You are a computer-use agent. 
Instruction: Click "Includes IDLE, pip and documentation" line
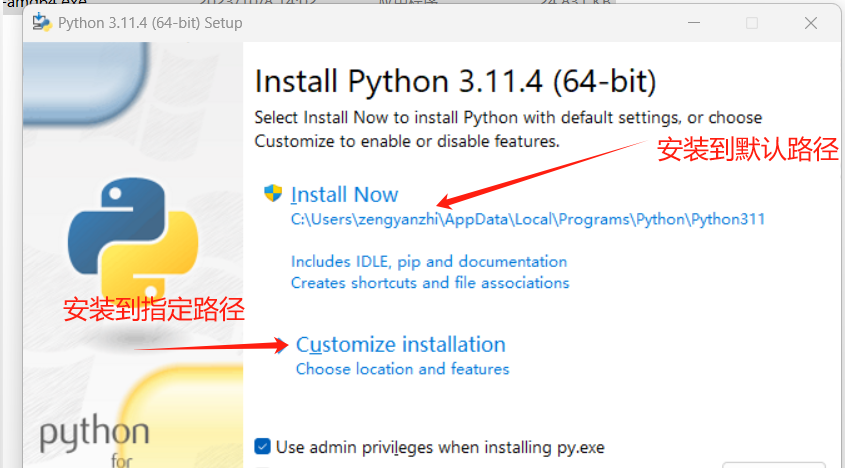coord(429,262)
